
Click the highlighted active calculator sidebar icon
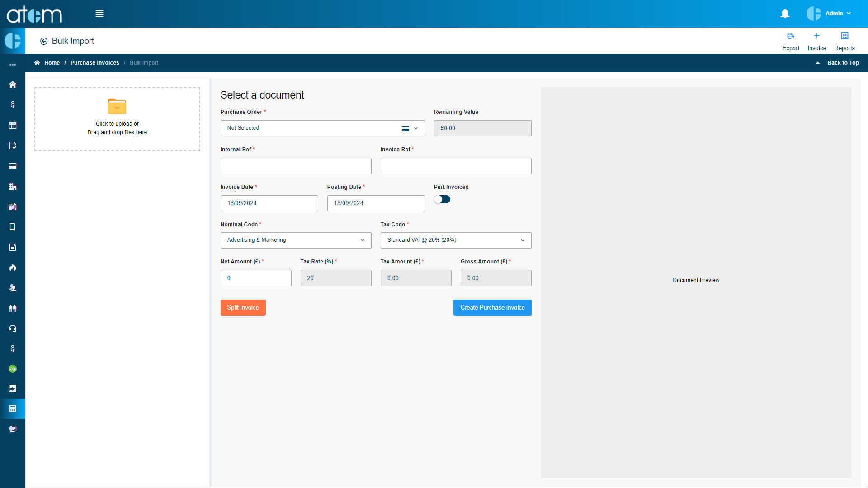click(x=13, y=408)
